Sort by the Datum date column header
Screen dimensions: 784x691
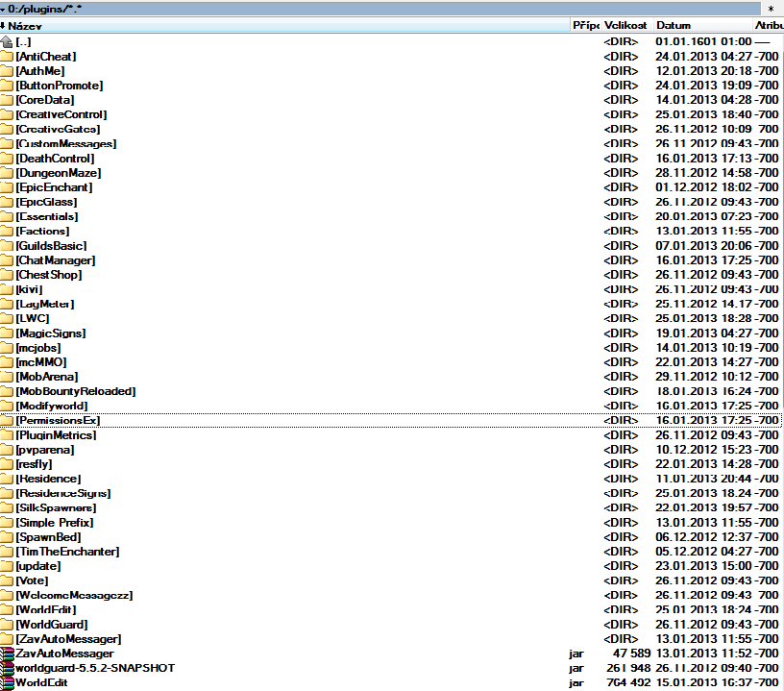702,26
